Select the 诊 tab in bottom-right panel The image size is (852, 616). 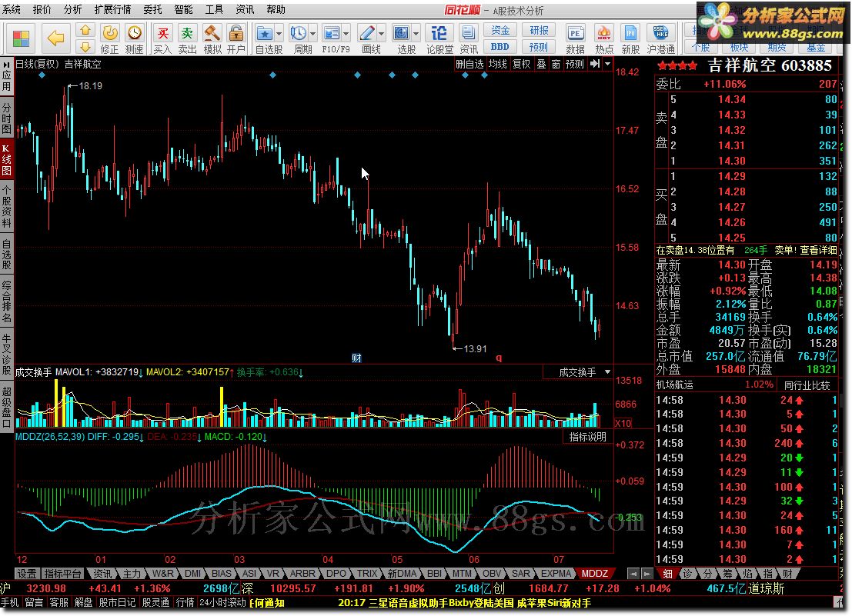(x=688, y=574)
